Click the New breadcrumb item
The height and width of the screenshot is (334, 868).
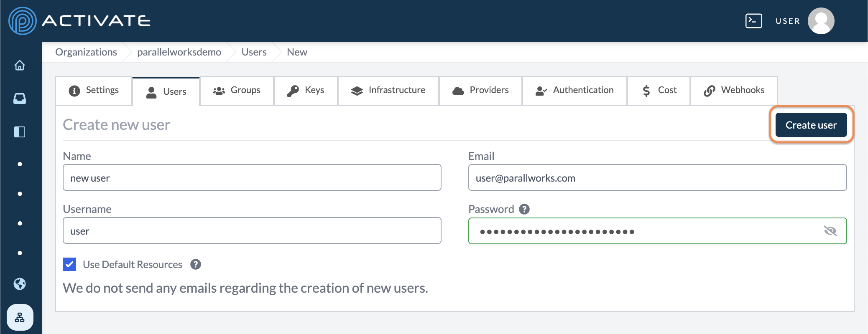pos(297,52)
